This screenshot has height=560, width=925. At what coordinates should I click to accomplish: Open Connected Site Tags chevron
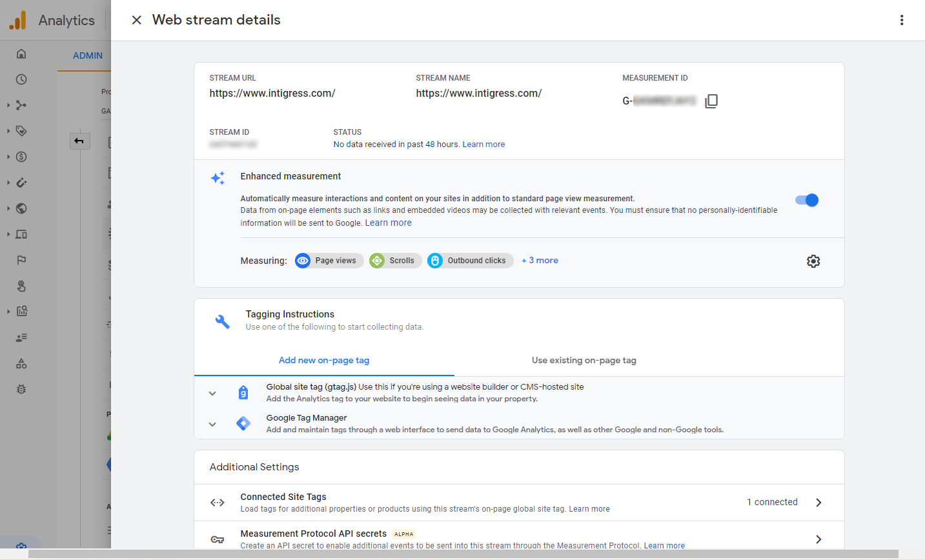point(818,503)
